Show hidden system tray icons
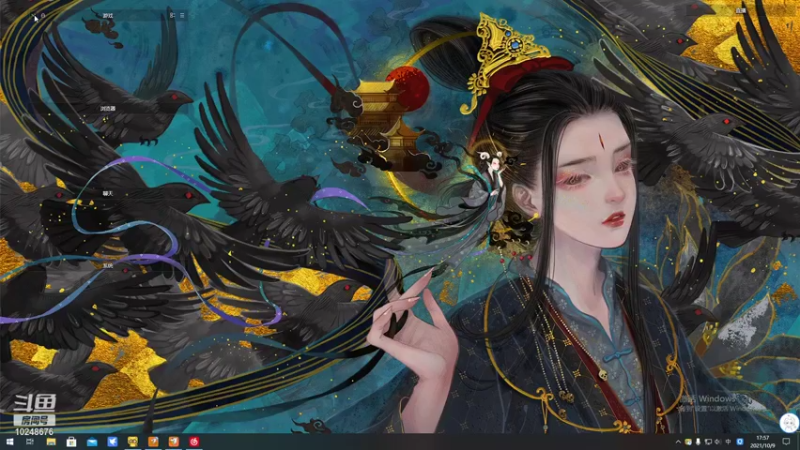The height and width of the screenshot is (450, 800). (678, 442)
